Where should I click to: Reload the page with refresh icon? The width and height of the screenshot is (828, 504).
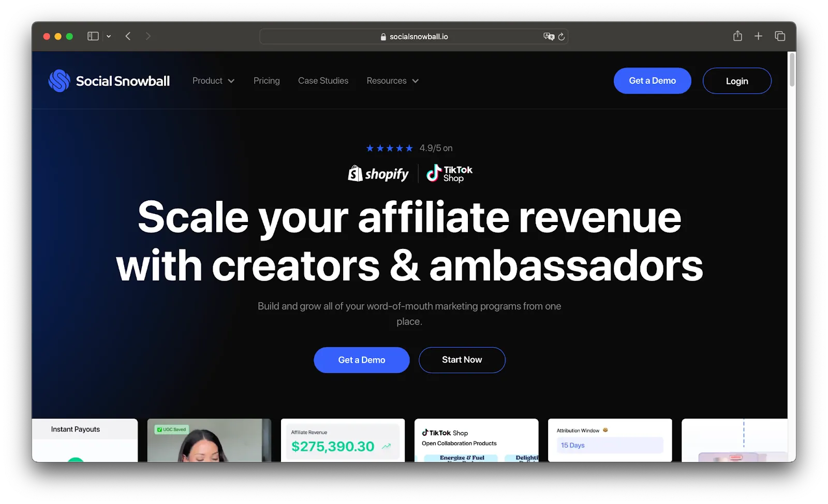(561, 37)
